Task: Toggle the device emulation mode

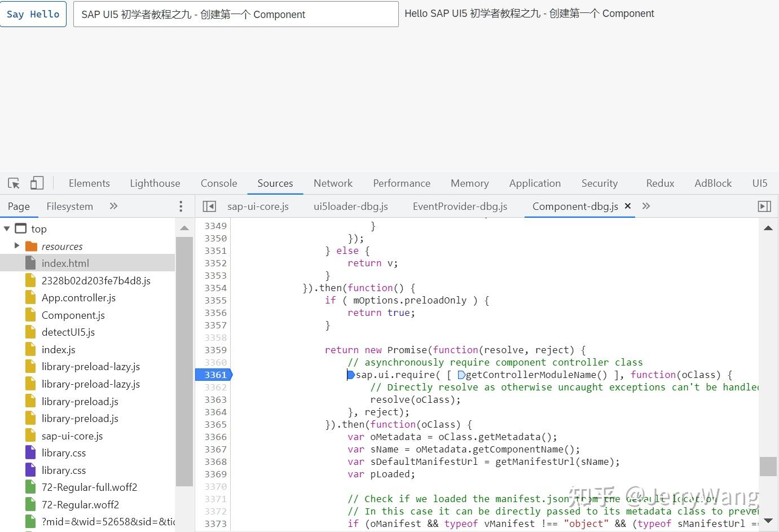Action: click(x=37, y=183)
